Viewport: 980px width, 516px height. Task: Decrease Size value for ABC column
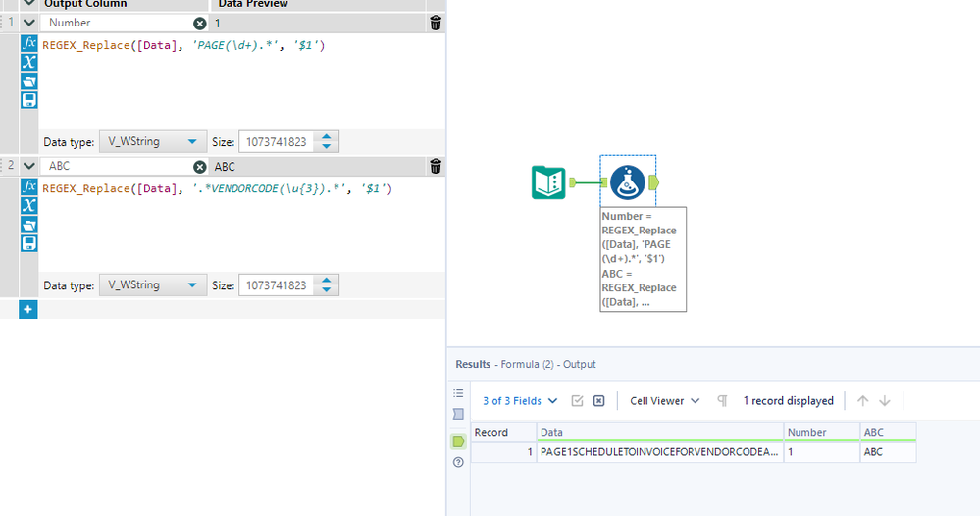click(x=327, y=289)
